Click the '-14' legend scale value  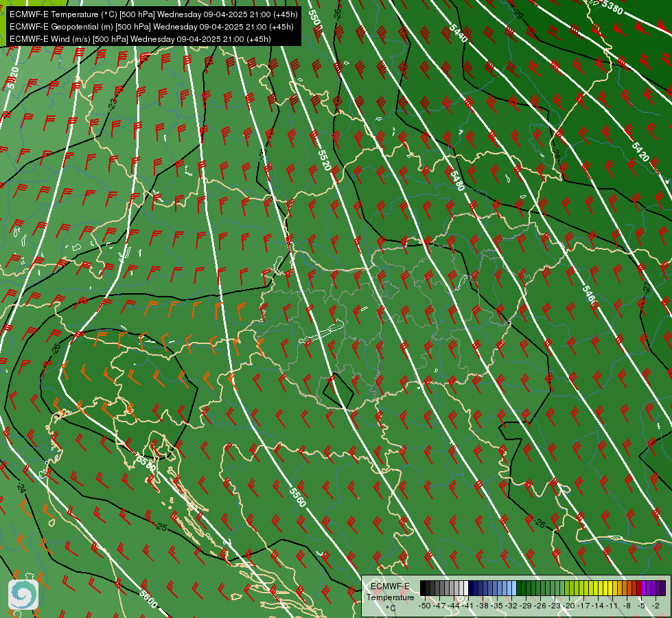[598, 606]
